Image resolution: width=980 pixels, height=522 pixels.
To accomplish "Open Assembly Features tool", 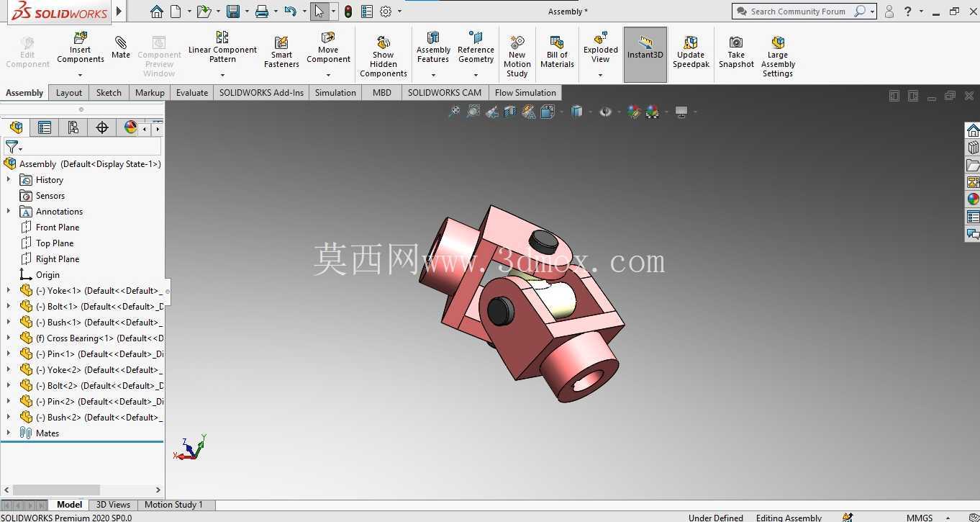I will tap(433, 47).
